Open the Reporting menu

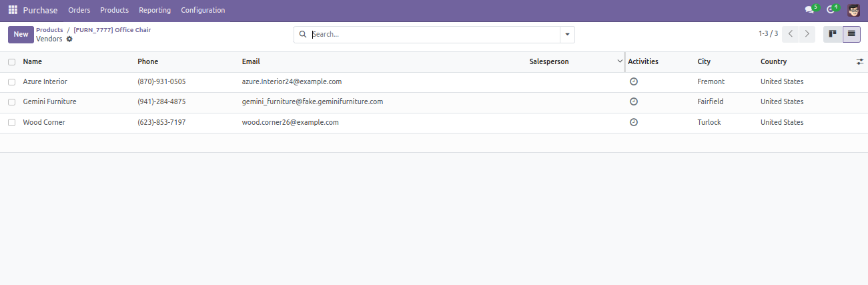(x=155, y=10)
